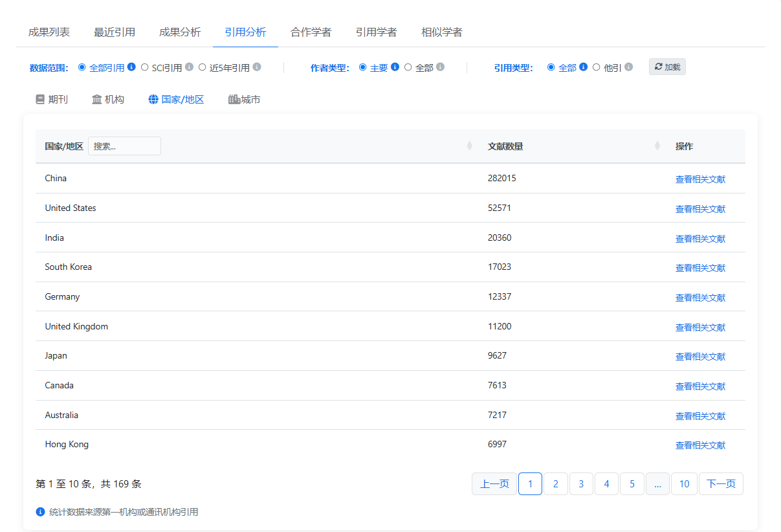Switch to 城市 city view
The height and width of the screenshot is (532, 781).
[245, 100]
